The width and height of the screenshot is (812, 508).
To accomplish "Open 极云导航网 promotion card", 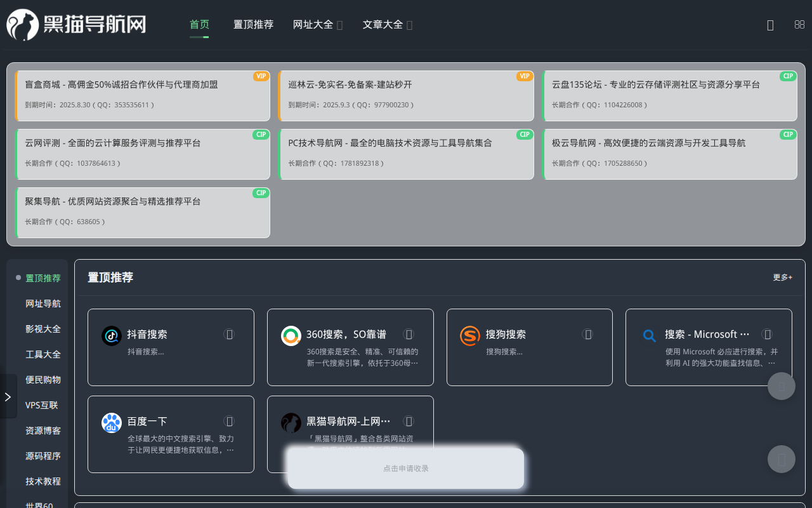I will point(669,154).
